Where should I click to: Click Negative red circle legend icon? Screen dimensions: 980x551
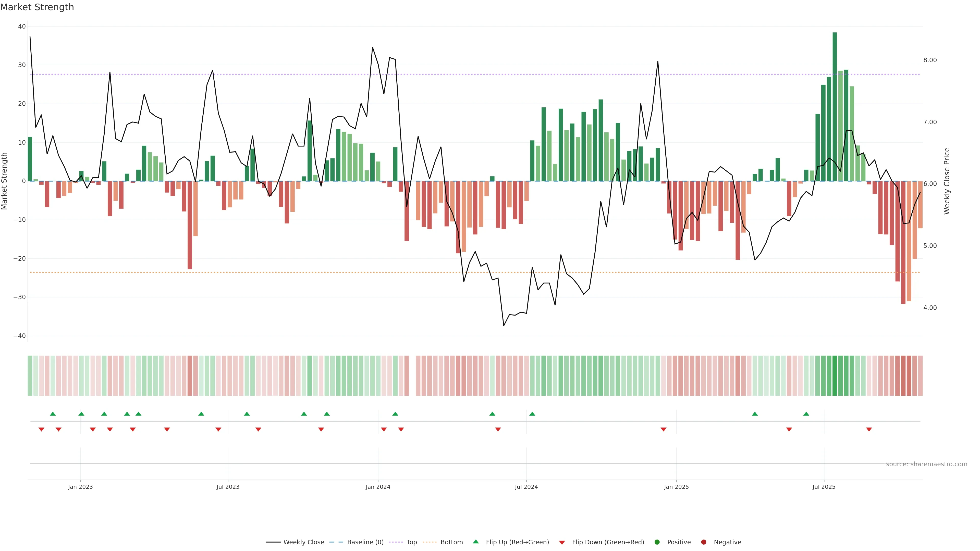pos(703,542)
